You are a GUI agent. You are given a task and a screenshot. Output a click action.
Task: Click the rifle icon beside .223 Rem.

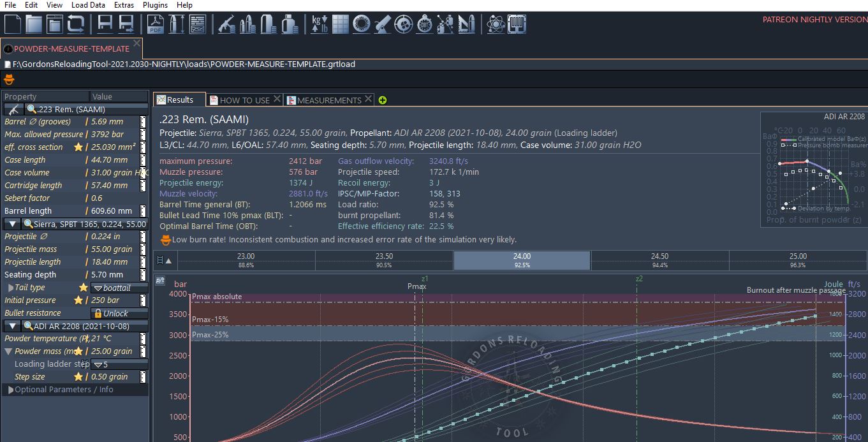(13, 109)
